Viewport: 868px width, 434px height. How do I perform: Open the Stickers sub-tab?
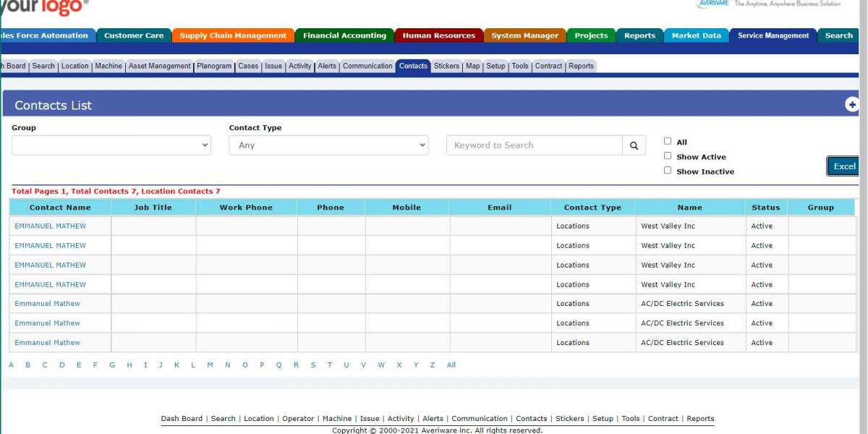tap(446, 66)
